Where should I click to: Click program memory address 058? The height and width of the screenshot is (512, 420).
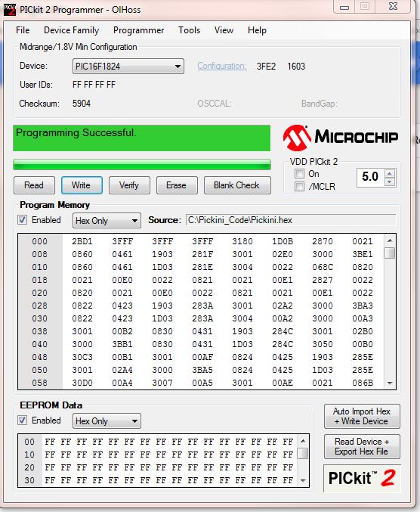click(x=39, y=383)
